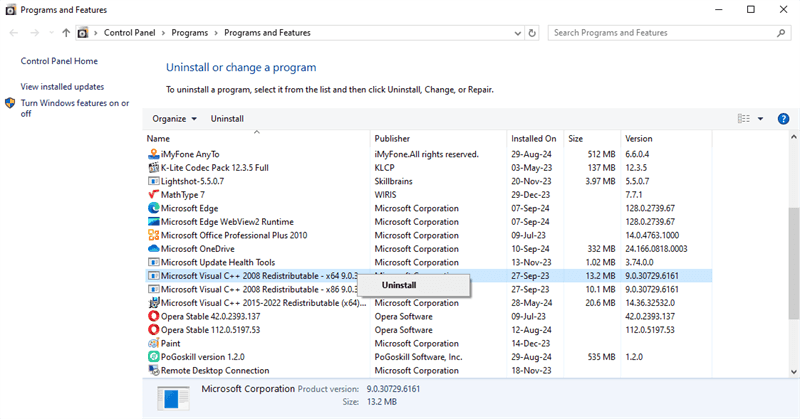Screen dimensions: 800x419
Task: Open View installed updates link
Action: click(x=62, y=87)
